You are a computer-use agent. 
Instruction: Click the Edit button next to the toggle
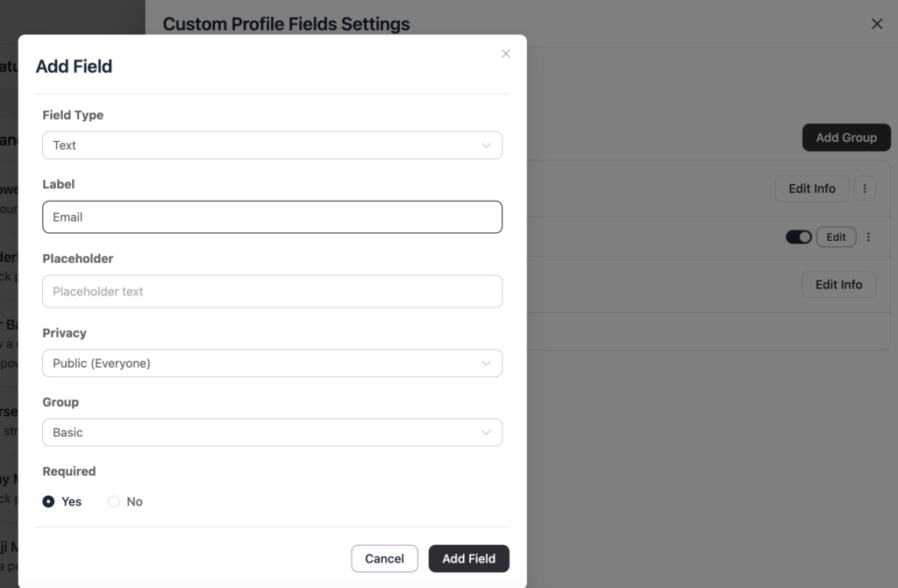pos(835,237)
